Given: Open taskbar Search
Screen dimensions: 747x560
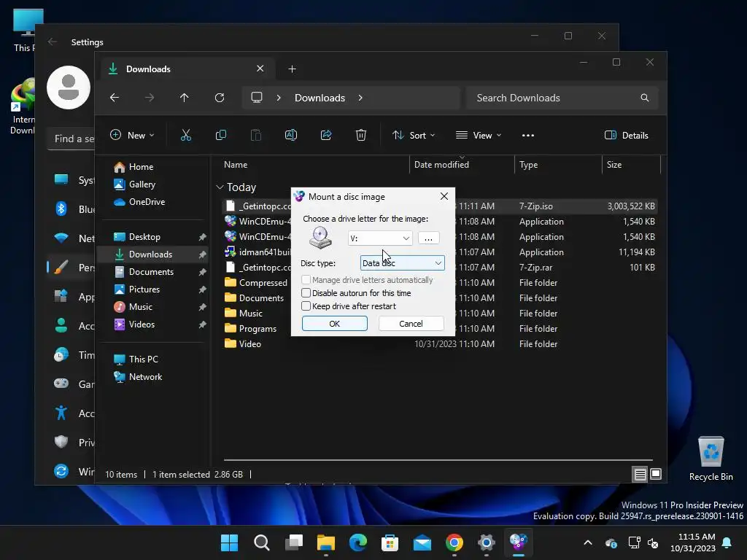Looking at the screenshot, I should tap(262, 542).
